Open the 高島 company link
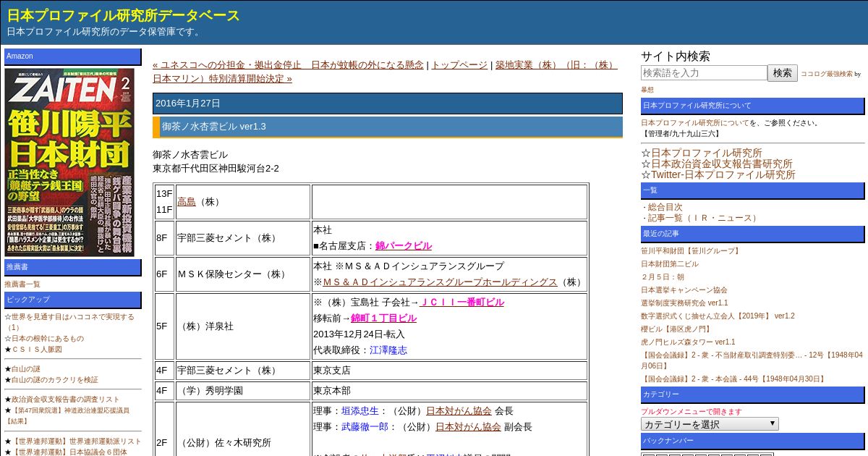This screenshot has width=868, height=456. [187, 201]
